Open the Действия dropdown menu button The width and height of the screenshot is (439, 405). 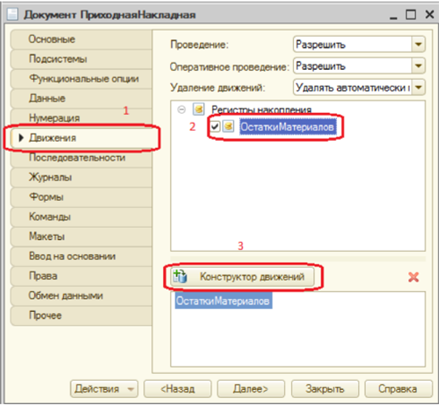pos(104,389)
